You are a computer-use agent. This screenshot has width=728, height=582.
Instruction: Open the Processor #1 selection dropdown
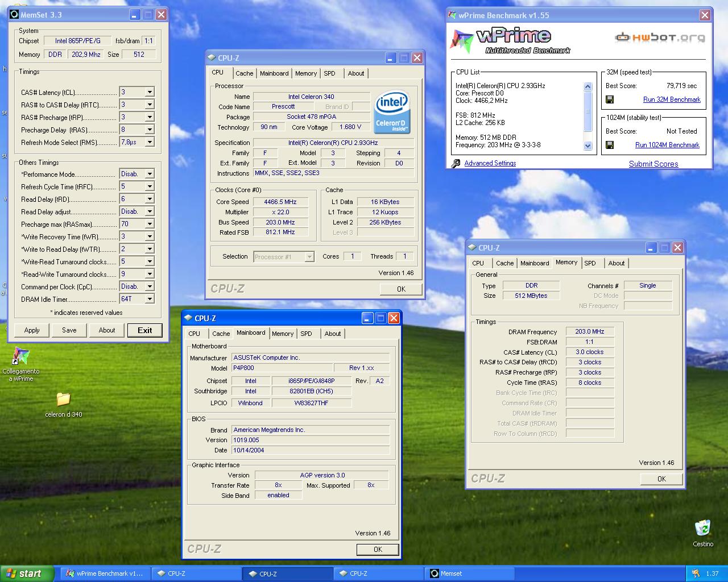[x=309, y=257]
